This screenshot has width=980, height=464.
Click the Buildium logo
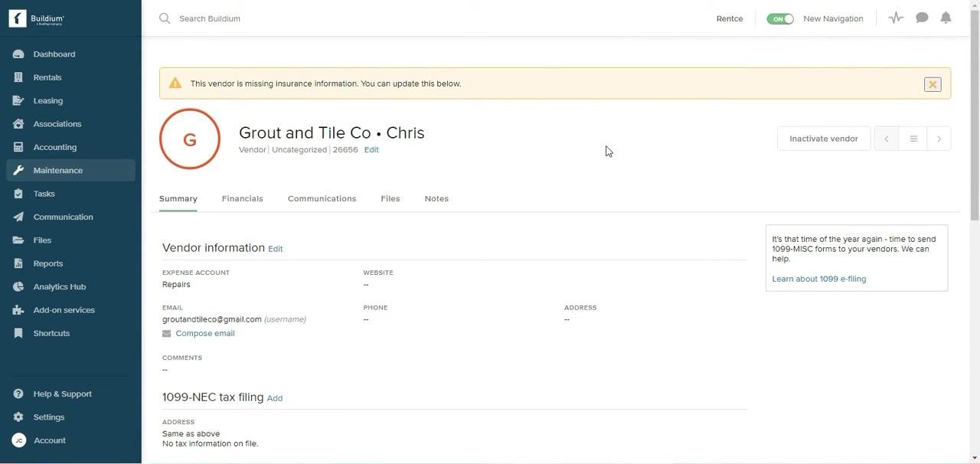(x=37, y=18)
